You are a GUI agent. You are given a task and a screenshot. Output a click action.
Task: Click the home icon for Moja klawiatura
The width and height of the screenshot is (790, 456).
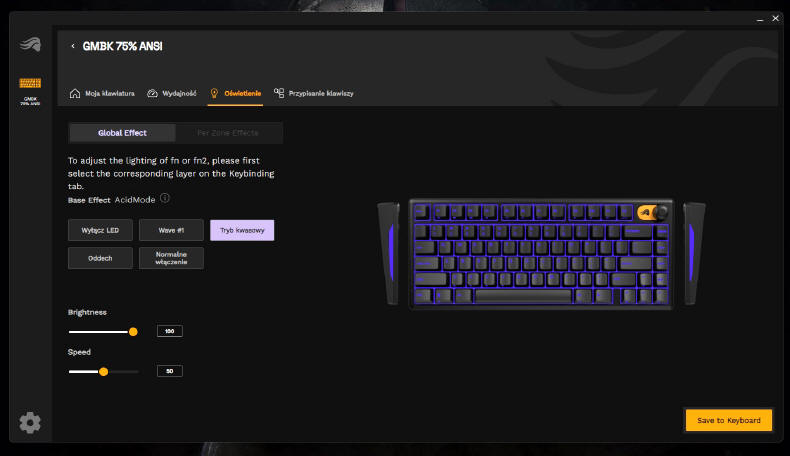pyautogui.click(x=75, y=93)
